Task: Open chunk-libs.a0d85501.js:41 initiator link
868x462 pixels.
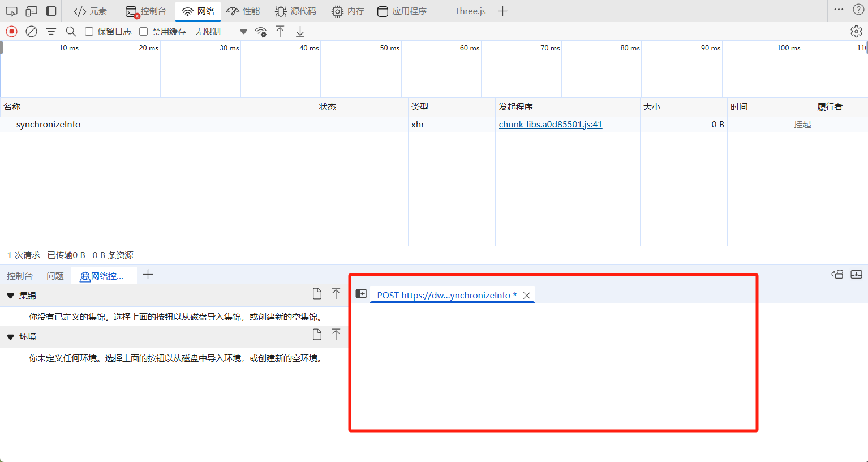Action: pos(550,125)
